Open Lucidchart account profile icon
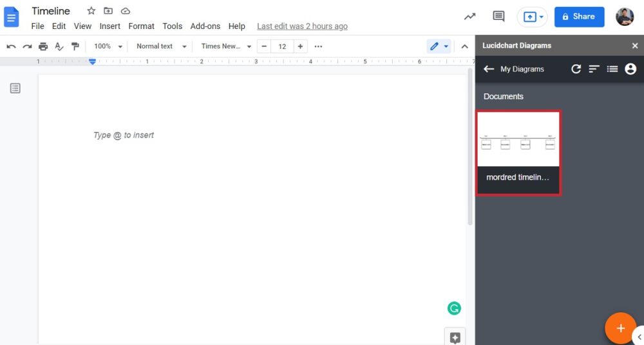 point(630,69)
